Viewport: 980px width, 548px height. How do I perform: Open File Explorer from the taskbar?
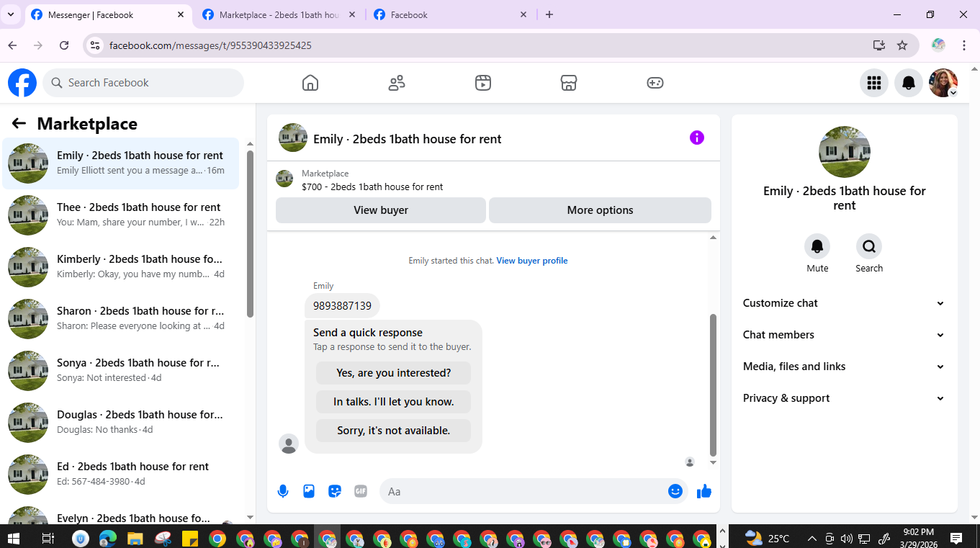coord(135,538)
